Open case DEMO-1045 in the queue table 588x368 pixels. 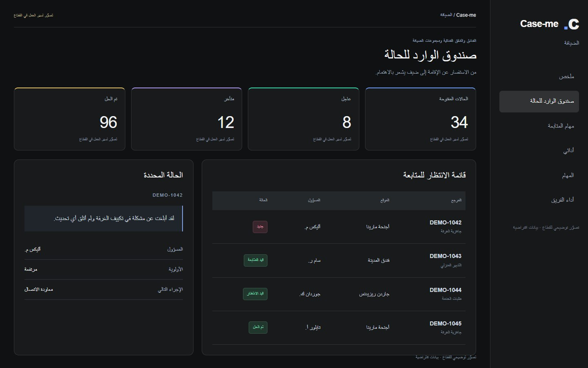445,324
